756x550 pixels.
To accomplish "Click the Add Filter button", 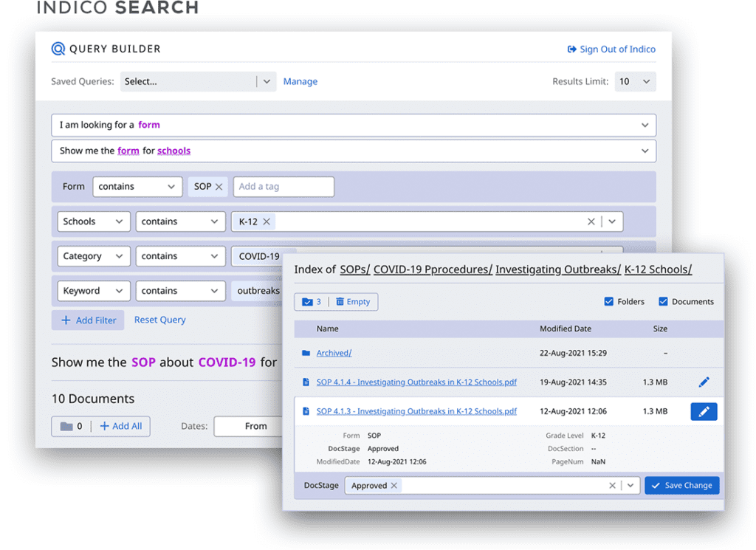I will tap(88, 320).
